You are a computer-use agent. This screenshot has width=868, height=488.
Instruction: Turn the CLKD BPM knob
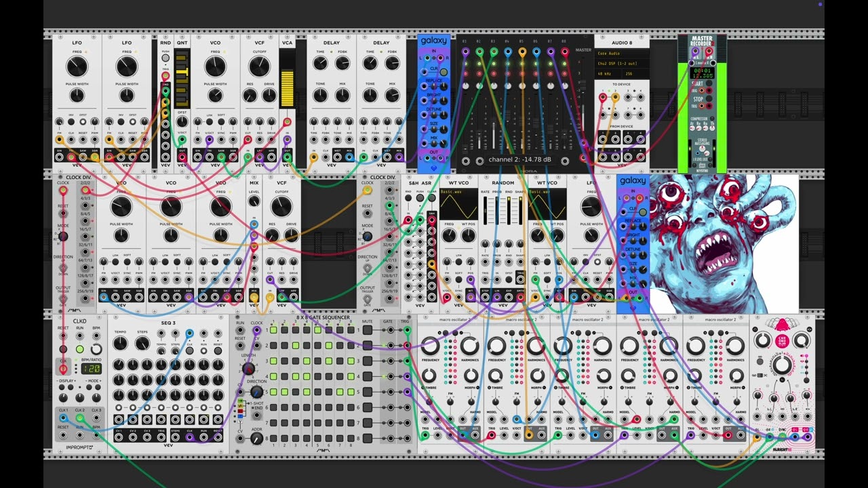pos(96,350)
